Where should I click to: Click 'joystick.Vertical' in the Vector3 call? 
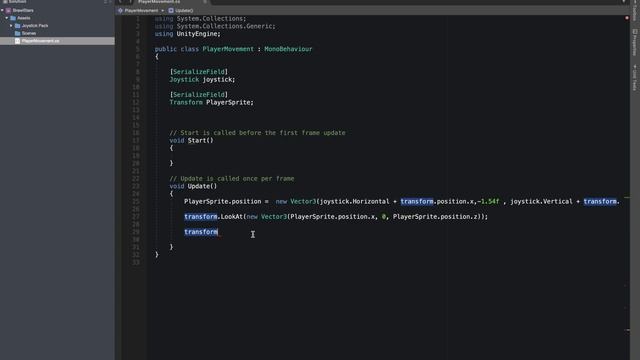[x=541, y=202]
